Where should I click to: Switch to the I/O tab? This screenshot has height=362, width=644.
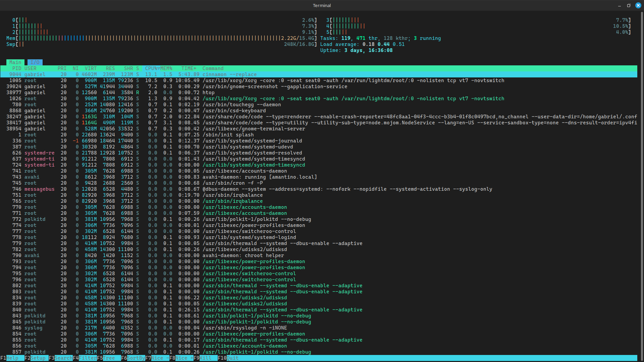35,62
